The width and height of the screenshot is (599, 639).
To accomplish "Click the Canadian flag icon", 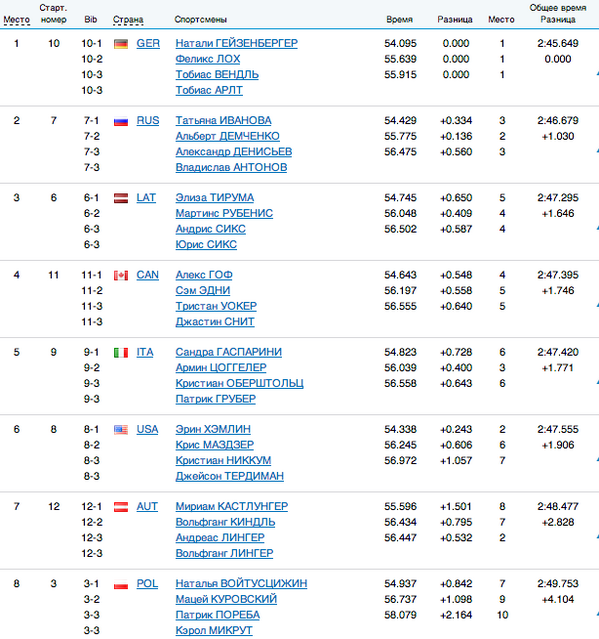I will pos(121,275).
